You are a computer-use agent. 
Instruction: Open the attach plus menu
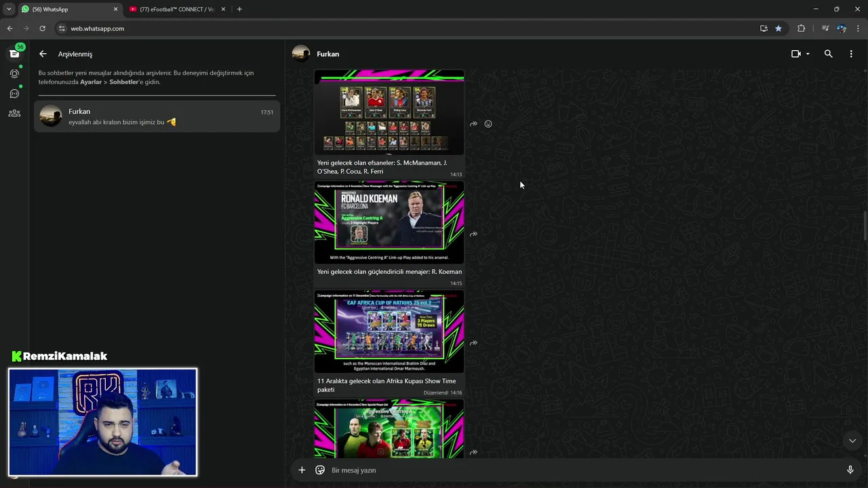302,470
